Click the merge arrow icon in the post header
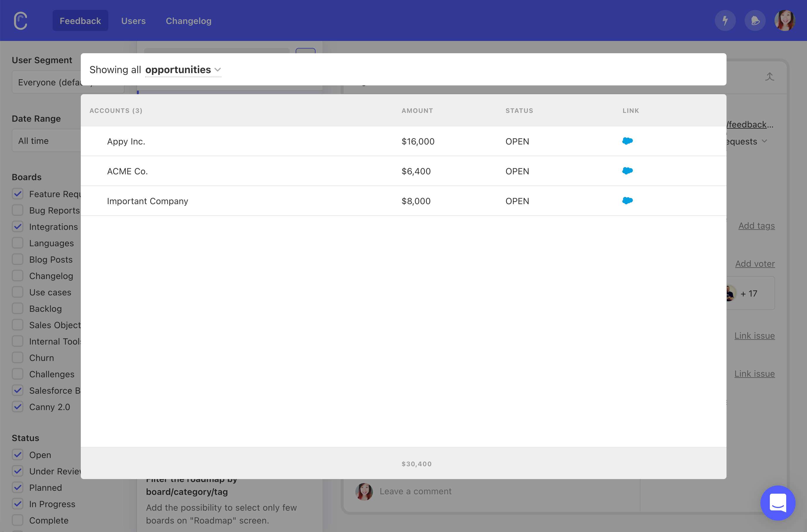Screen dimensions: 807x532 tap(769, 76)
